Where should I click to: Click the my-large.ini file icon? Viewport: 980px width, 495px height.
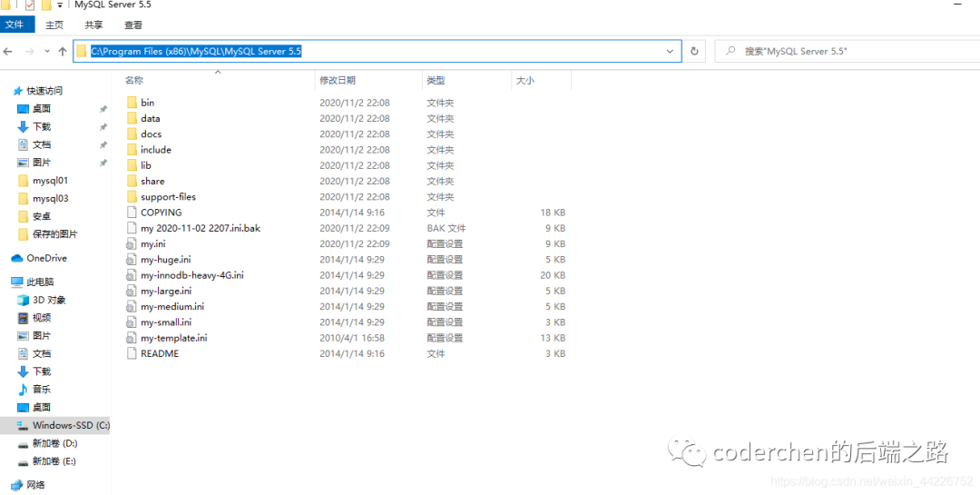[132, 291]
